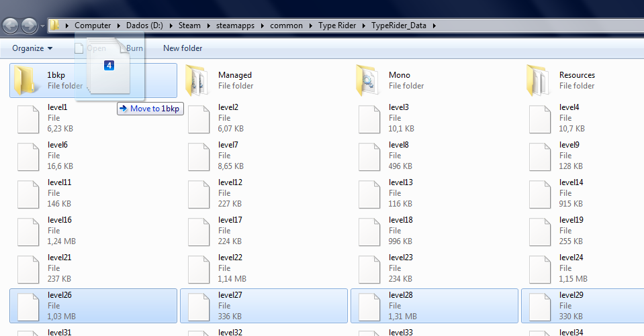Expand the arrow after steamapps breadcrumb
Image resolution: width=644 pixels, height=336 pixels.
(263, 26)
